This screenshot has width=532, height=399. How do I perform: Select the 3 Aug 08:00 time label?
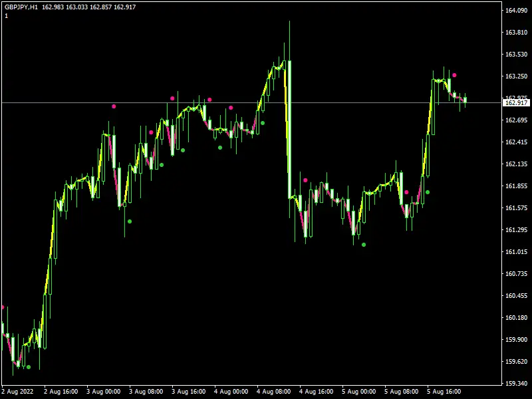146,392
